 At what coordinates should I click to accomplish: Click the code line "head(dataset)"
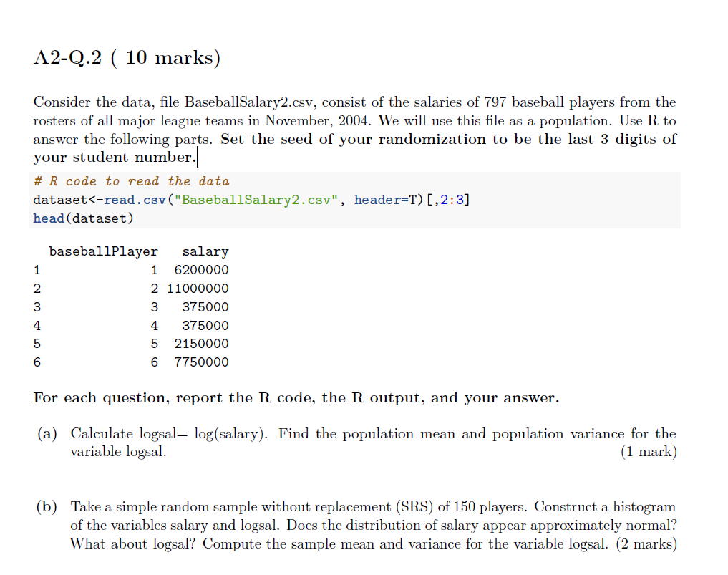[83, 218]
